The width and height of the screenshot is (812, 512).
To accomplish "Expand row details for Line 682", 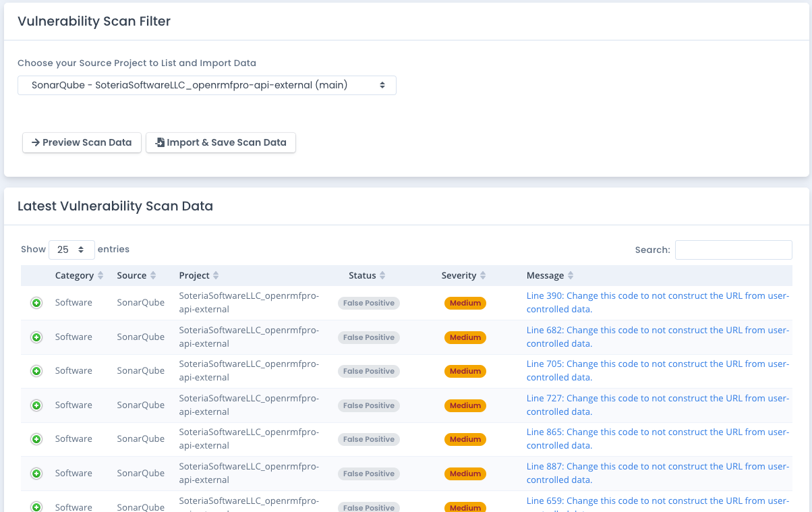I will 36,337.
